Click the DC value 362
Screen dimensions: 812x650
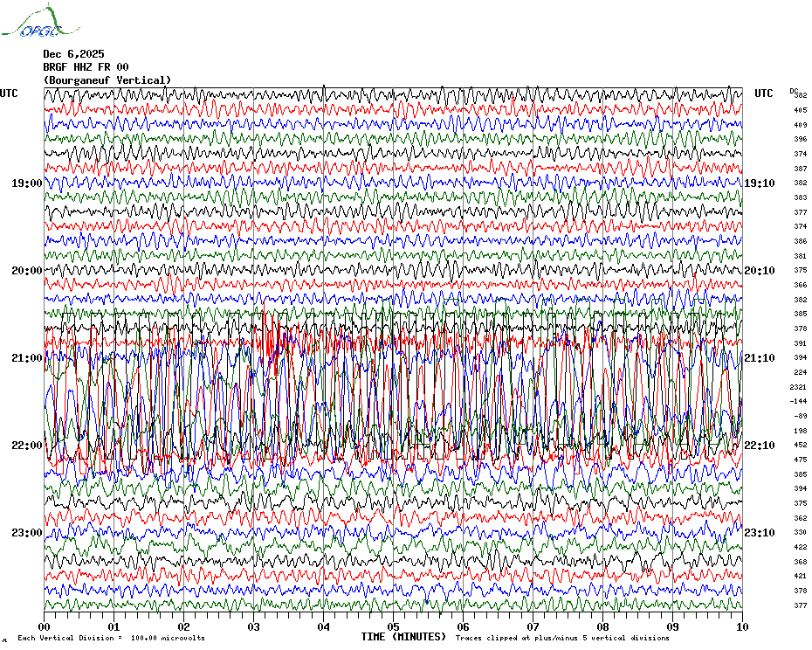801,518
